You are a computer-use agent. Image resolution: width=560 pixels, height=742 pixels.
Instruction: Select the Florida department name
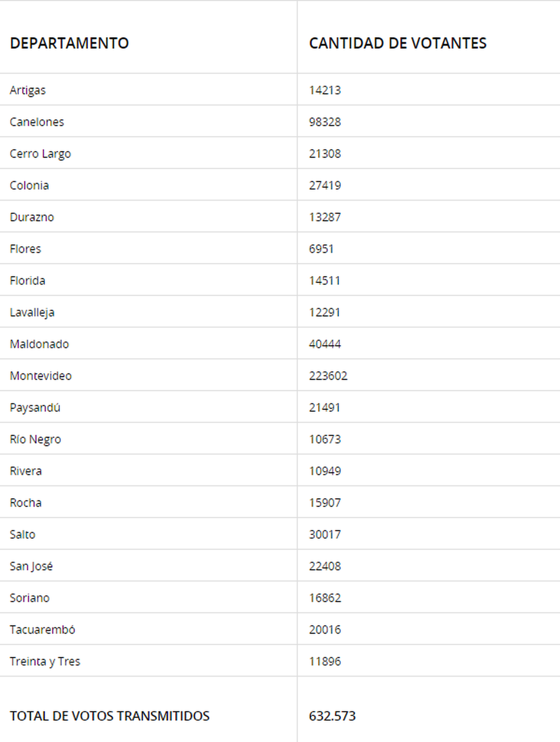pyautogui.click(x=28, y=280)
